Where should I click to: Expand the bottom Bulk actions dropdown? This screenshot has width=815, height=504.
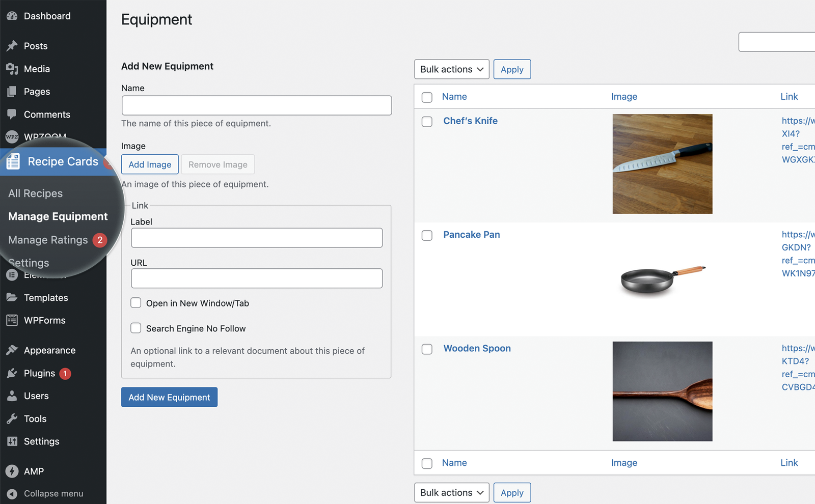451,492
